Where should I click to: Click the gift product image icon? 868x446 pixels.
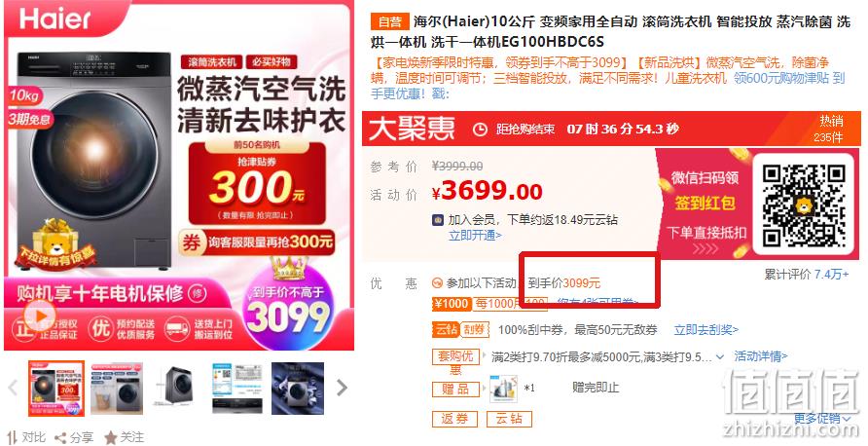503,389
